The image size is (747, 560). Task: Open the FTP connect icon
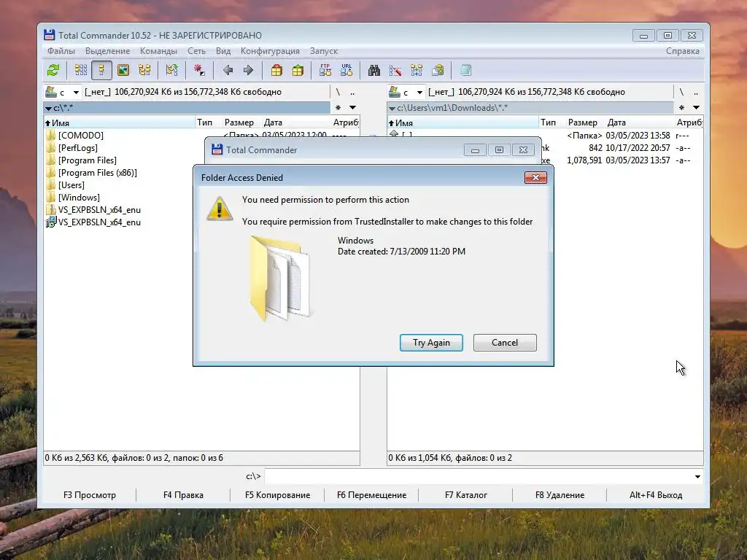325,71
